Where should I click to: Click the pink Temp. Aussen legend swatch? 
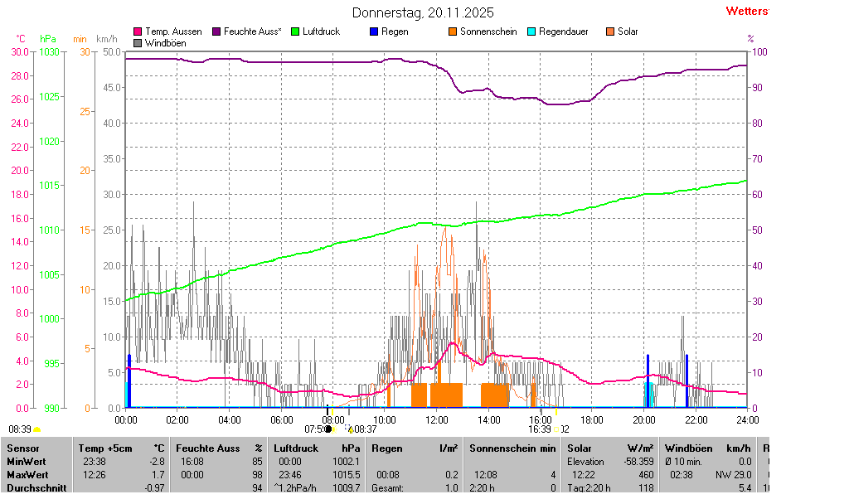138,31
